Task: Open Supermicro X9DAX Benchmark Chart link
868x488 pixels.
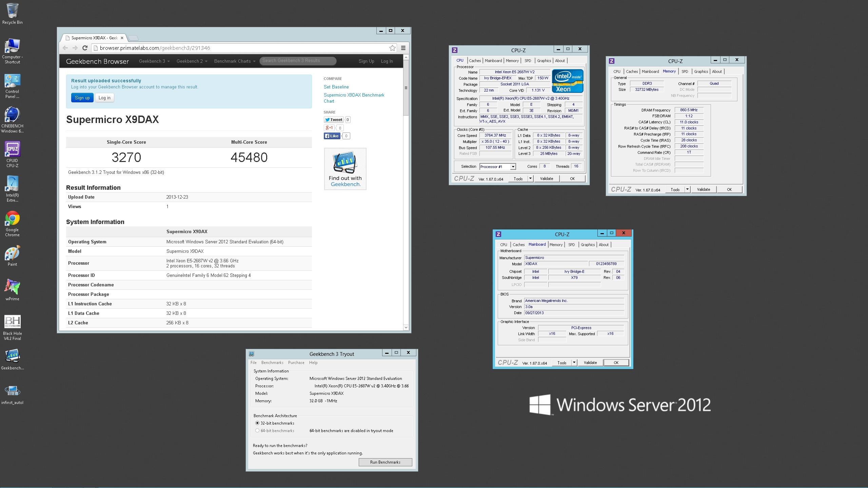Action: point(354,98)
